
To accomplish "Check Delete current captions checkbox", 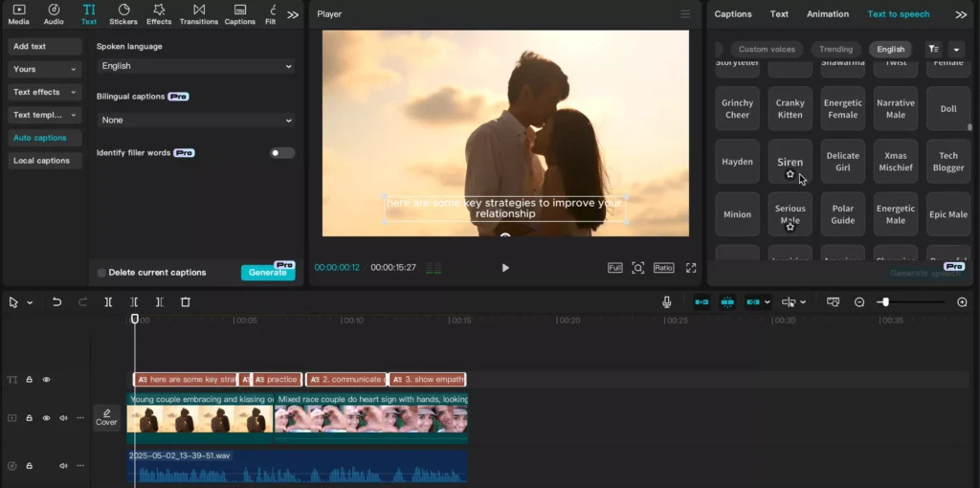I will click(101, 273).
